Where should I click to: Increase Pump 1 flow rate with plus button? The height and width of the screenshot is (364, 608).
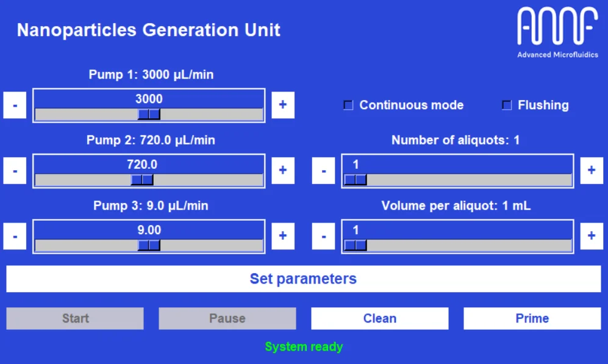pos(282,105)
